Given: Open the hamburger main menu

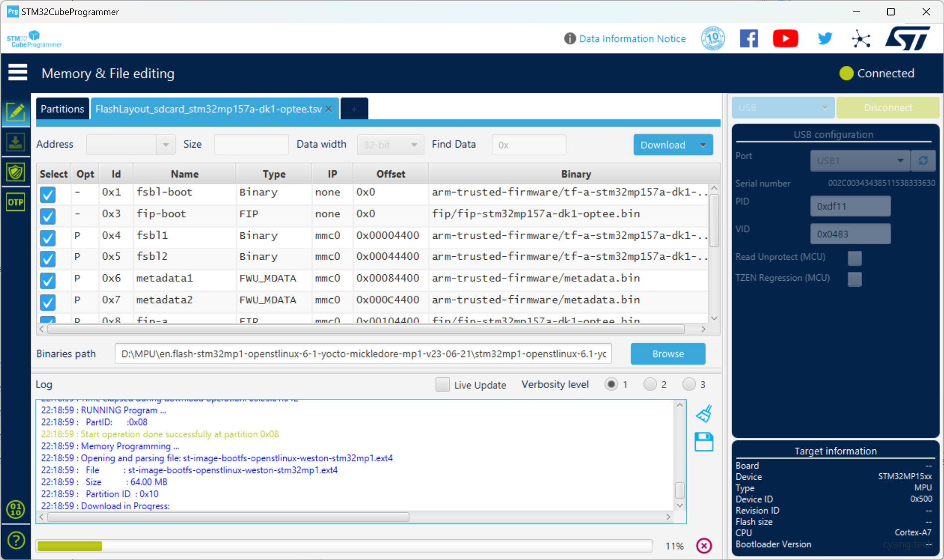Looking at the screenshot, I should [x=18, y=73].
